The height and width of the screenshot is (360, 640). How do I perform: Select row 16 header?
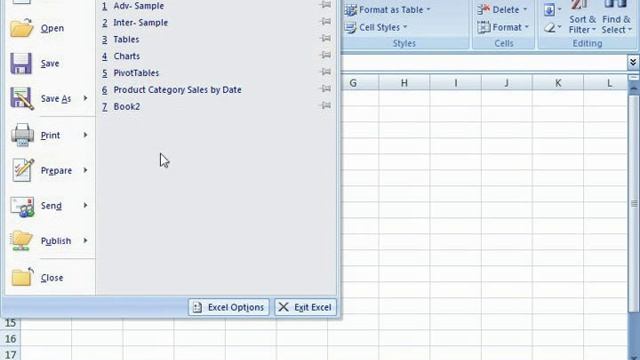click(x=10, y=339)
